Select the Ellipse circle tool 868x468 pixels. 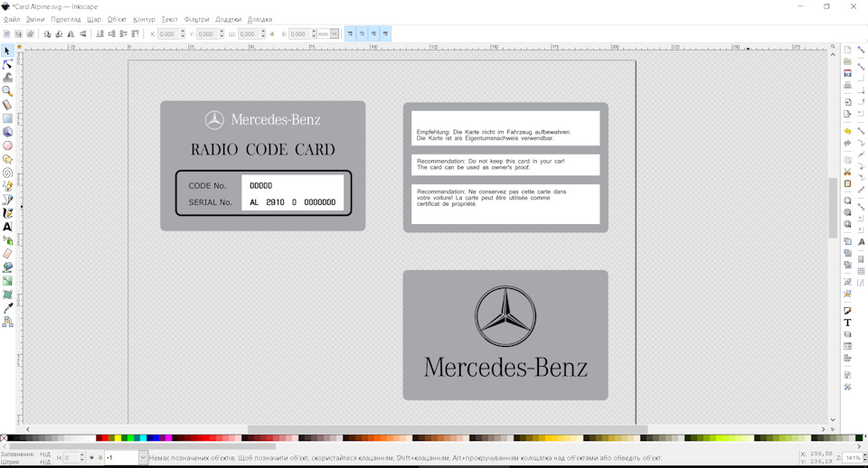(x=7, y=145)
